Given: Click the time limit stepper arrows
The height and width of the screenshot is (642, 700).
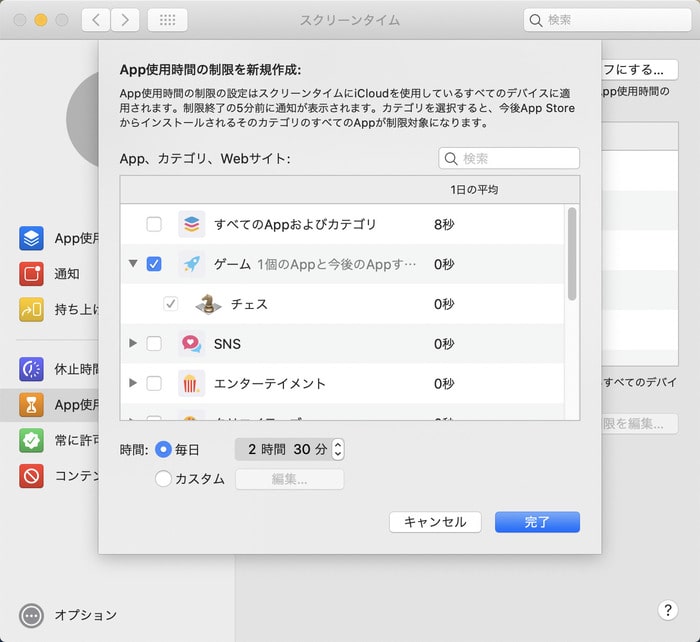Looking at the screenshot, I should (x=338, y=450).
